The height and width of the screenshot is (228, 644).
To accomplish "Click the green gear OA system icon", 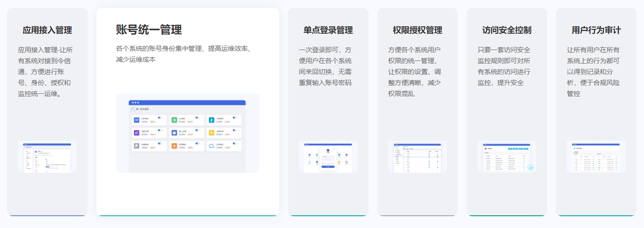I will [x=174, y=120].
